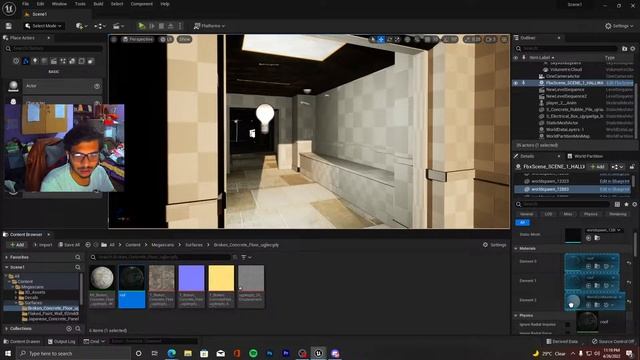Viewport: 640px width, 360px height.
Task: Select VolumetricCloud in the Outliner
Action: pos(566,69)
